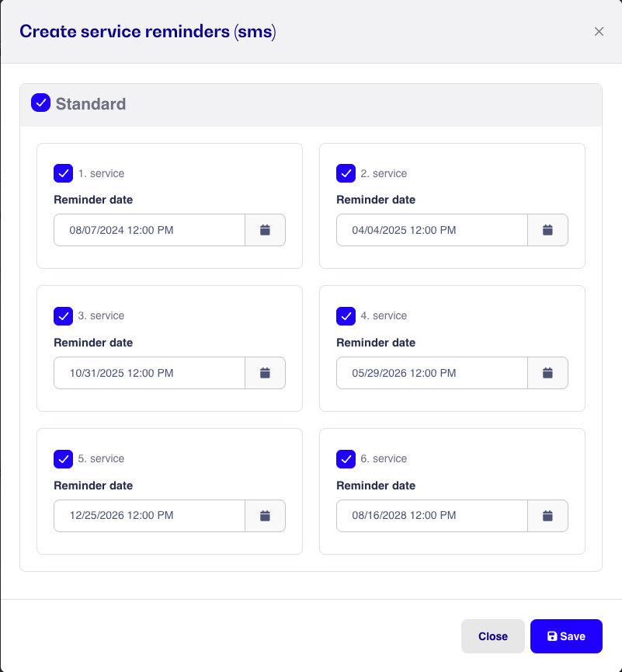
Task: Edit the 05/29/2026 reminder date field
Action: (x=433, y=373)
